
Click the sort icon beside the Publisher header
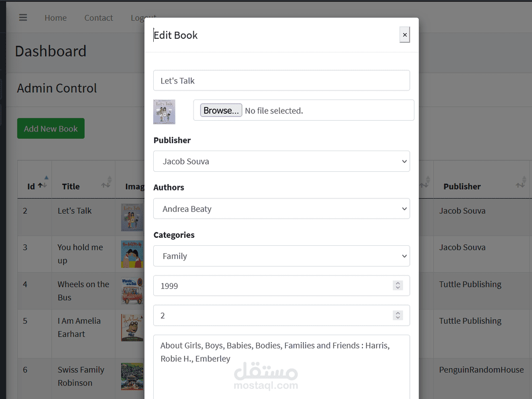pos(520,184)
